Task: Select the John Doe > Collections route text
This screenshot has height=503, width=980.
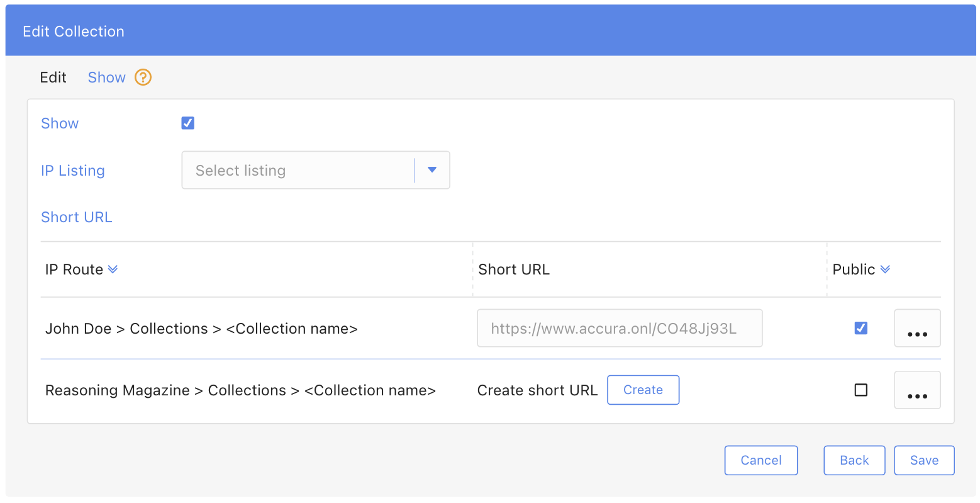Action: pos(201,329)
